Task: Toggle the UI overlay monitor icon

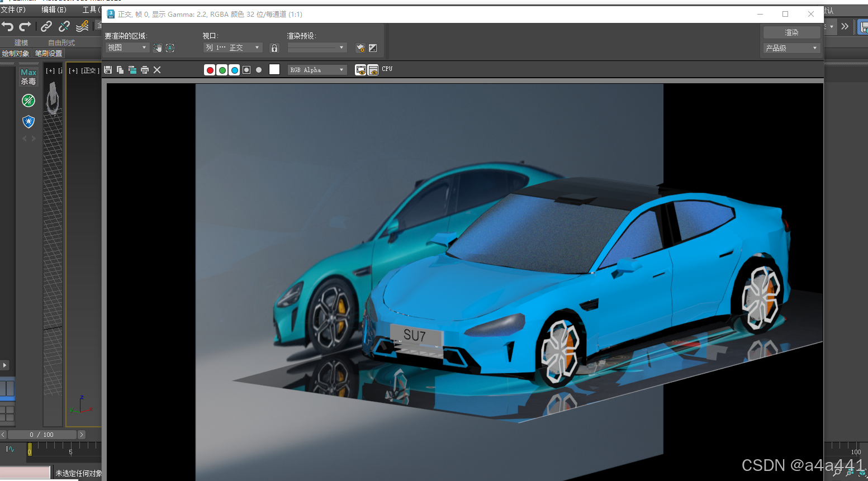Action: pos(361,70)
